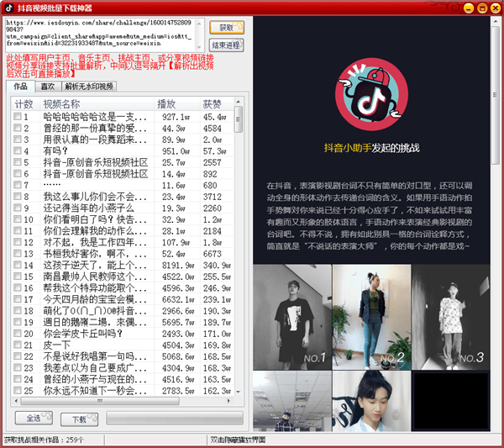The width and height of the screenshot is (504, 448).
Task: Select video 还记得当年的小燕子么
Action: (89, 208)
